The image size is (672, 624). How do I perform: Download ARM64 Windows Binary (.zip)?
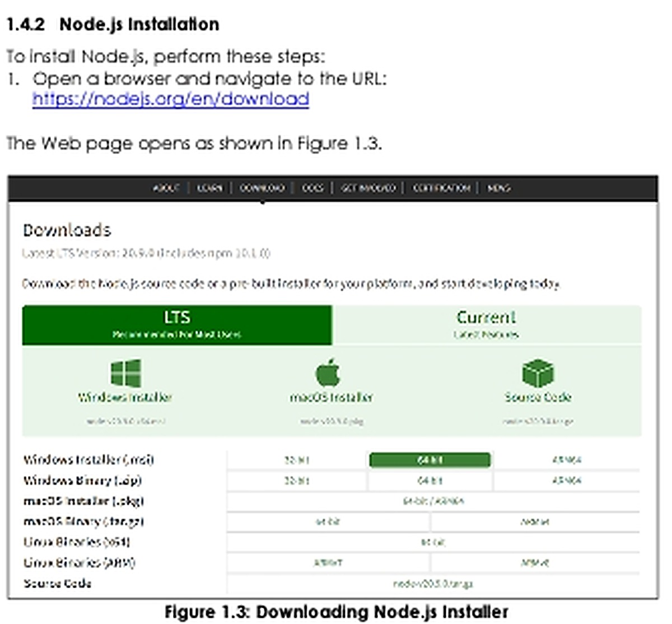click(566, 481)
